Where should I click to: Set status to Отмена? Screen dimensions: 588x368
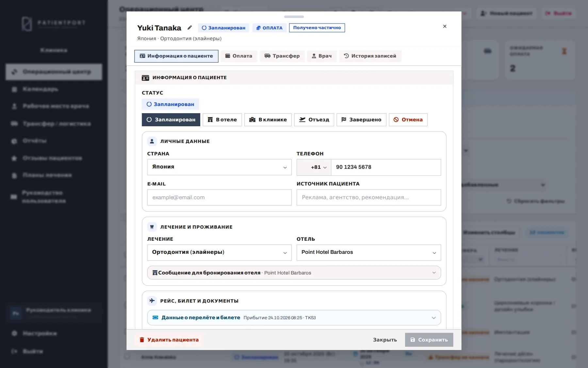pos(408,120)
